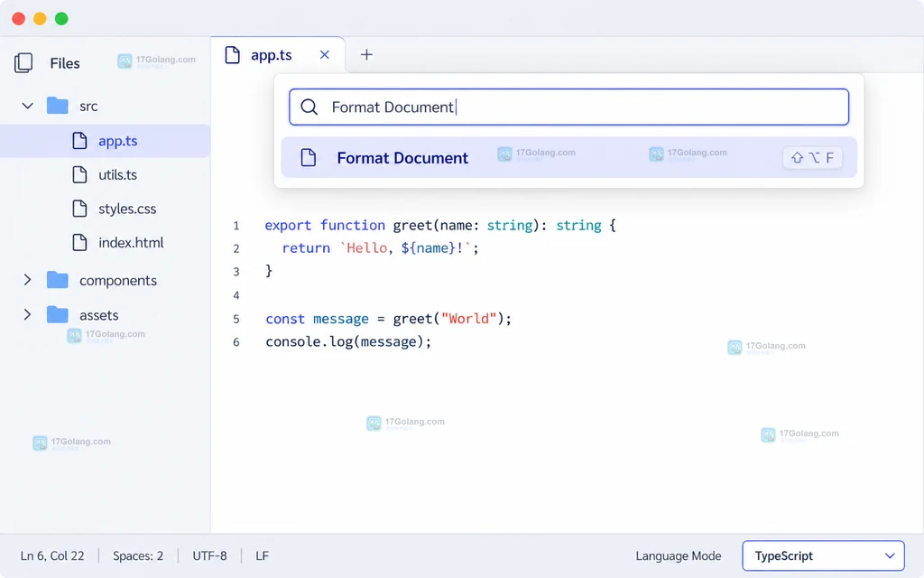Click the file icon beside utils.ts
924x578 pixels.
79,174
